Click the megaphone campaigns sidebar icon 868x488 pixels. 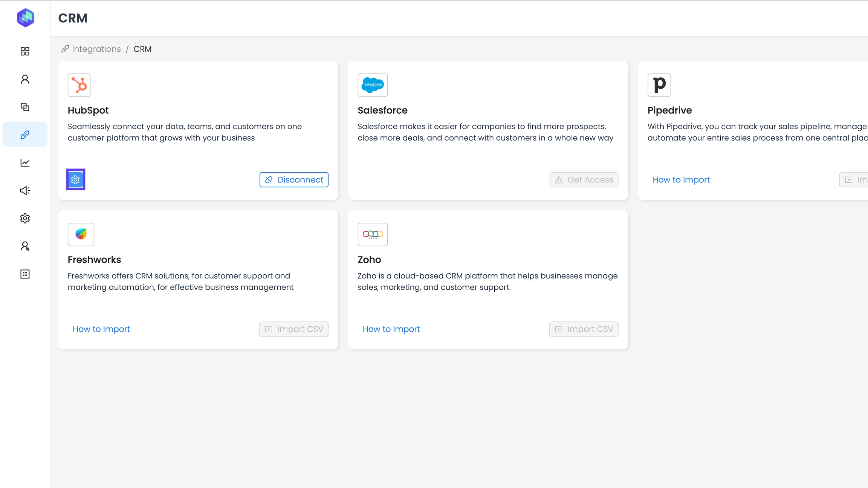pos(25,190)
